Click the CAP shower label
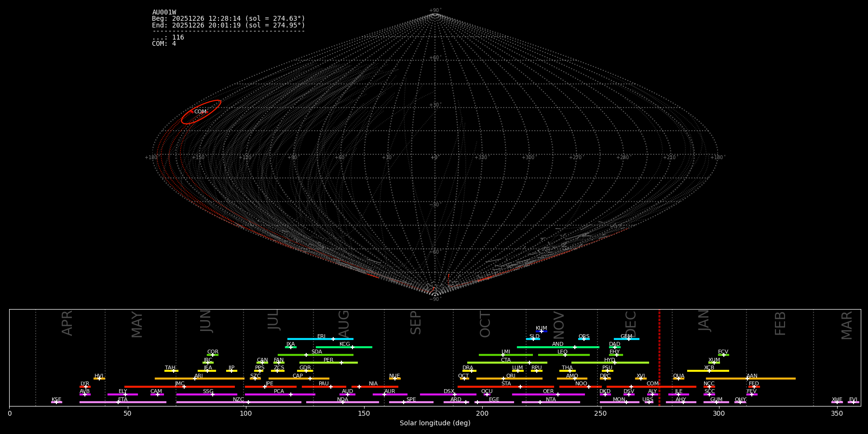Screen dimensions: 868x434 pos(298,376)
